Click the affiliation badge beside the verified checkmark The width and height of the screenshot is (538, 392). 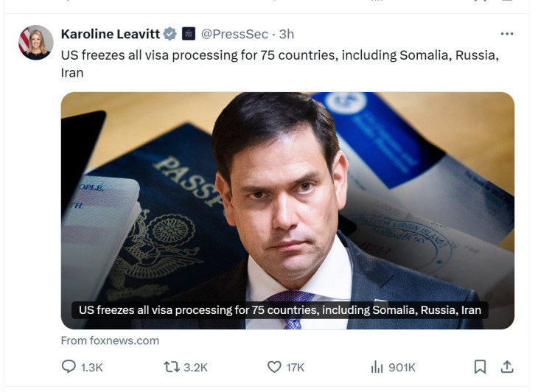point(189,34)
